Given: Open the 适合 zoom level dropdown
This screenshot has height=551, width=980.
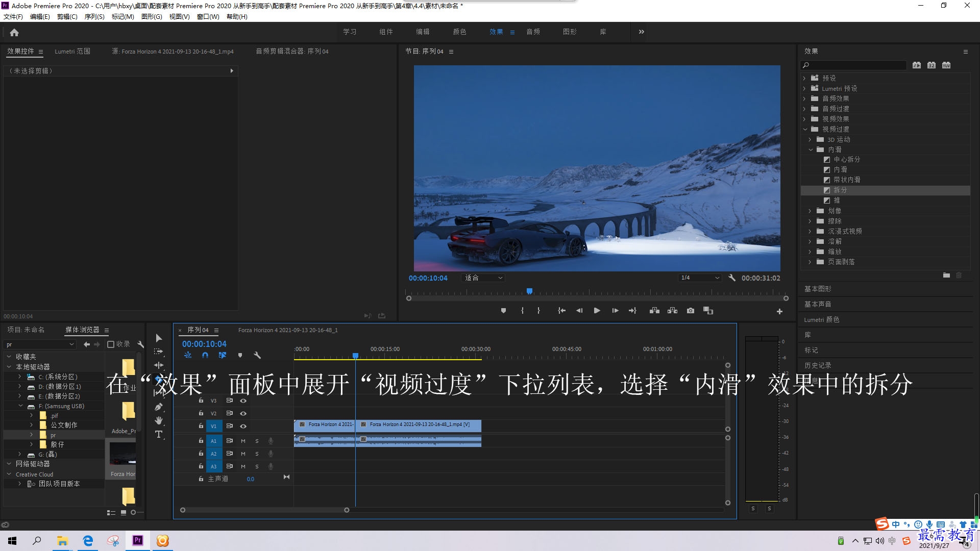Looking at the screenshot, I should coord(483,278).
